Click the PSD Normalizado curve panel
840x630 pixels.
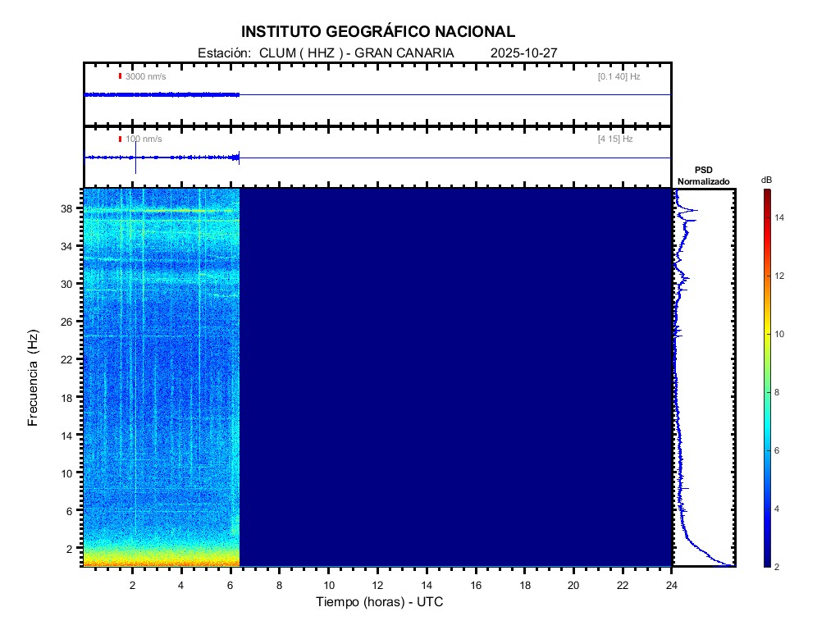point(704,377)
